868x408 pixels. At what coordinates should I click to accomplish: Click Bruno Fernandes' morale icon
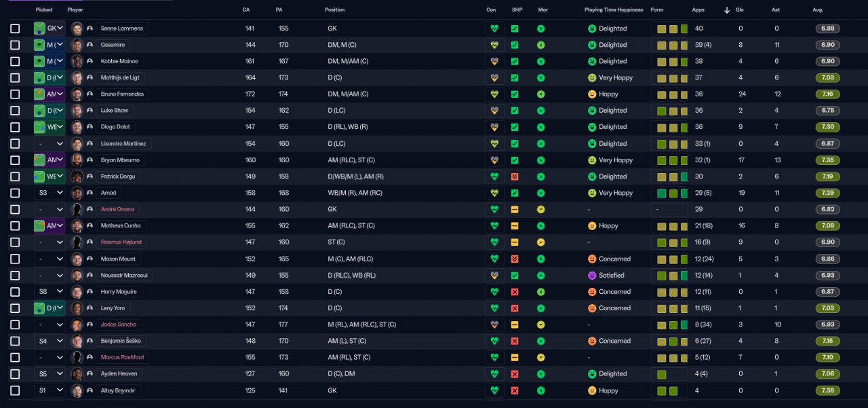540,94
